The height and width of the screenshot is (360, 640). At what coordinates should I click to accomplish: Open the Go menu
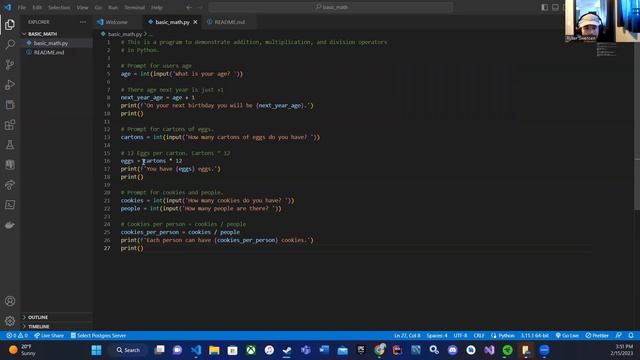pyautogui.click(x=98, y=7)
